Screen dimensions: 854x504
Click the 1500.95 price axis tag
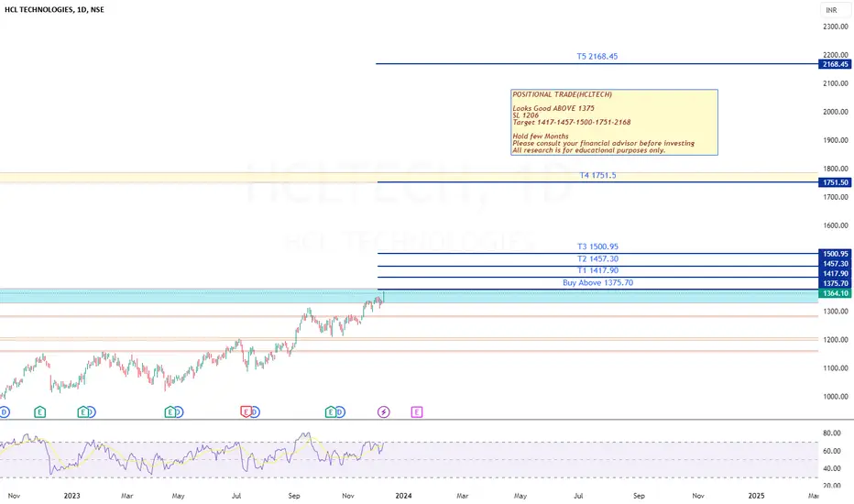(x=835, y=254)
